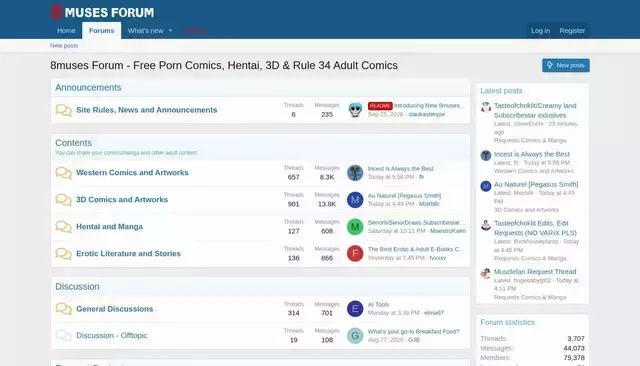Viewport: 640px width, 366px height.
Task: Open Erotic Literature and Stories forum
Action: click(x=128, y=253)
